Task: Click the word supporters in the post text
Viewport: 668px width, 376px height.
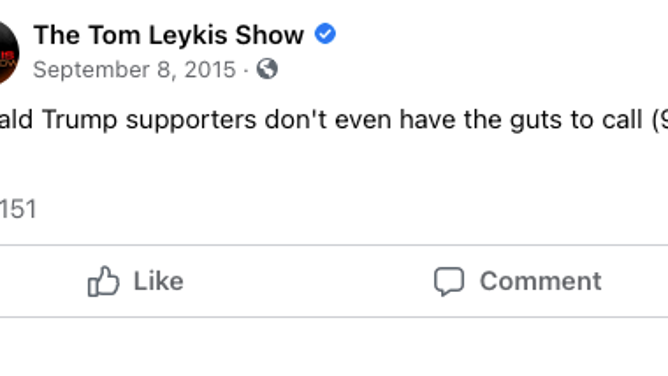Action: point(191,121)
